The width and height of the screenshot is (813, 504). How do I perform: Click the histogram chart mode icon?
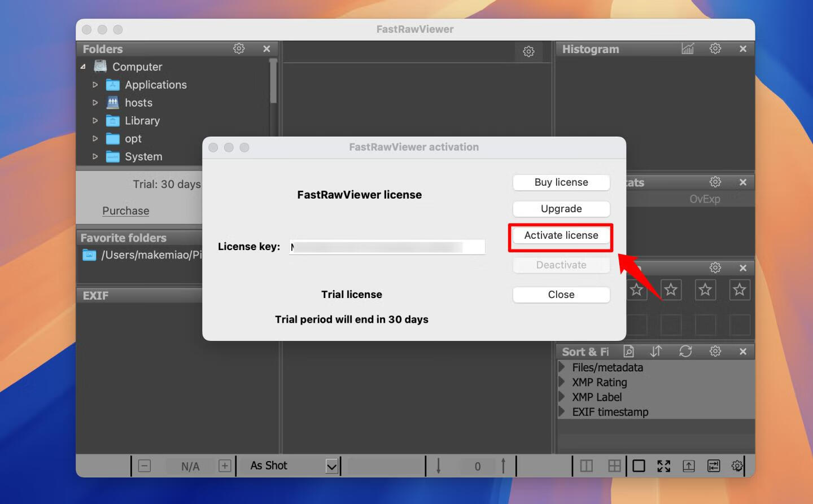click(x=688, y=49)
